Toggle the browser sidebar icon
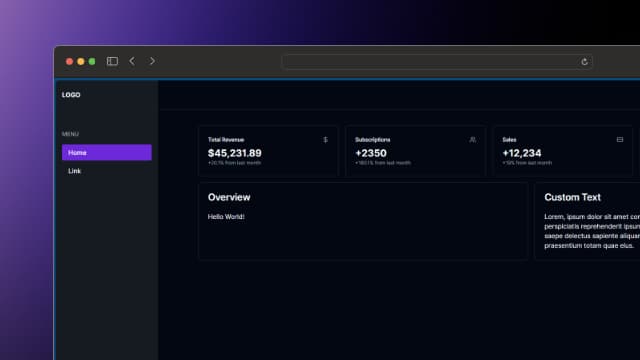640x360 pixels. click(112, 61)
